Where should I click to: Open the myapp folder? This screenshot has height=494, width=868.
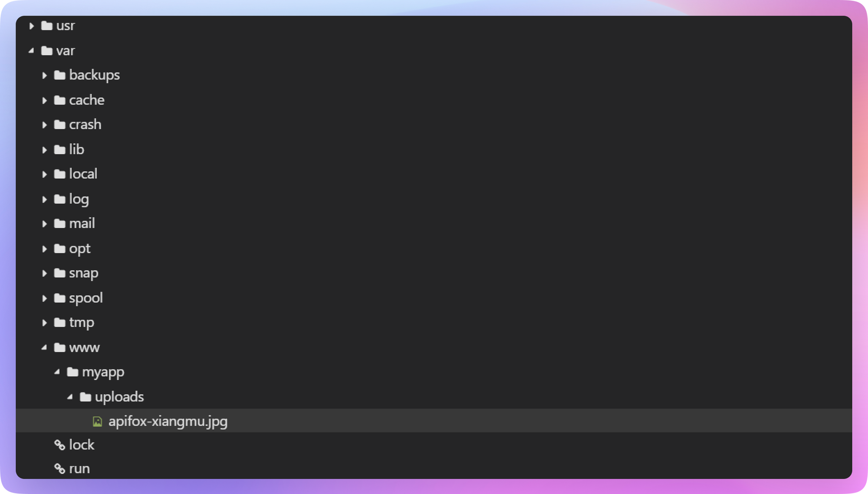pos(102,372)
